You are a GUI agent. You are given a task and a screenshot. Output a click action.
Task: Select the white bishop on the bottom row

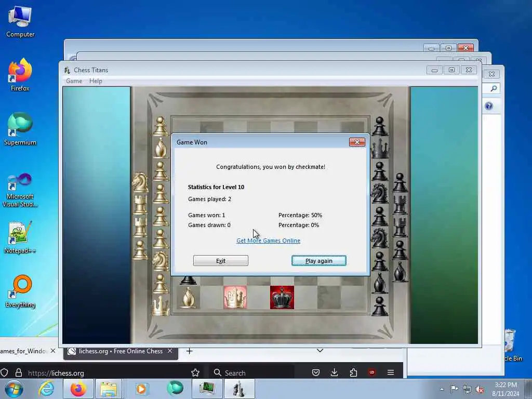point(188,298)
